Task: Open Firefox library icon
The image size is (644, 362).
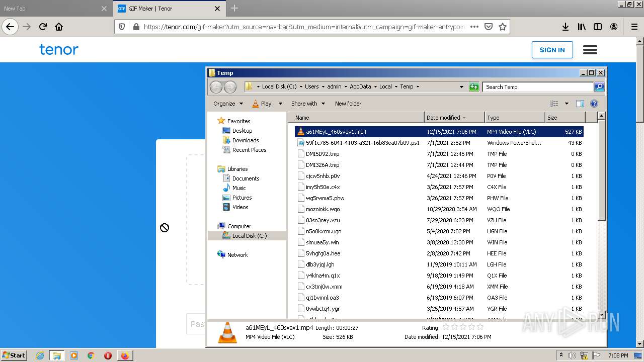Action: click(x=582, y=27)
